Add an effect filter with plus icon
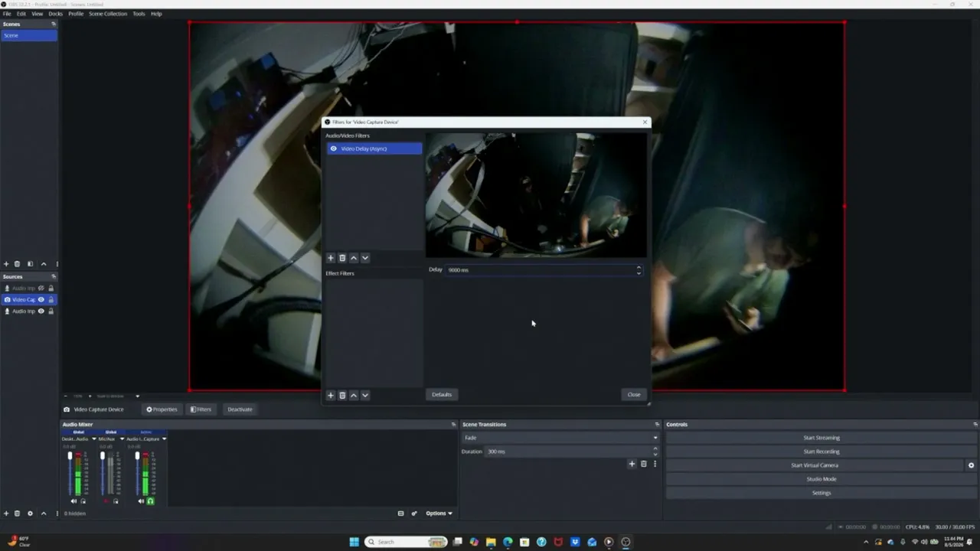 point(331,395)
